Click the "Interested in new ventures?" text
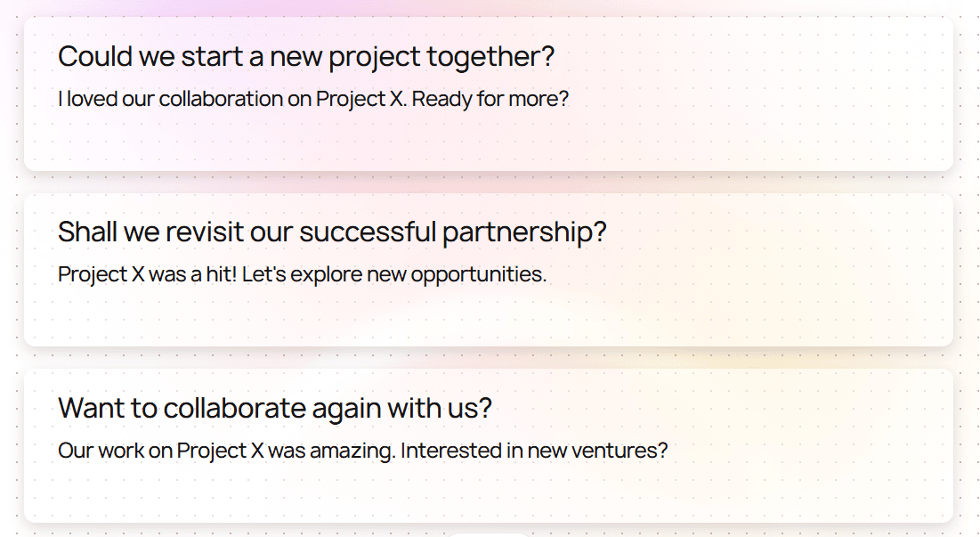 pos(534,451)
